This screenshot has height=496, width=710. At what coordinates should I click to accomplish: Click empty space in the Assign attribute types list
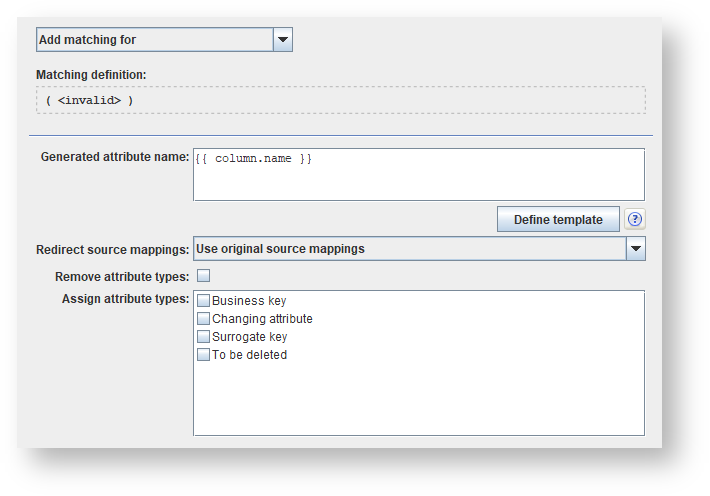tap(418, 400)
